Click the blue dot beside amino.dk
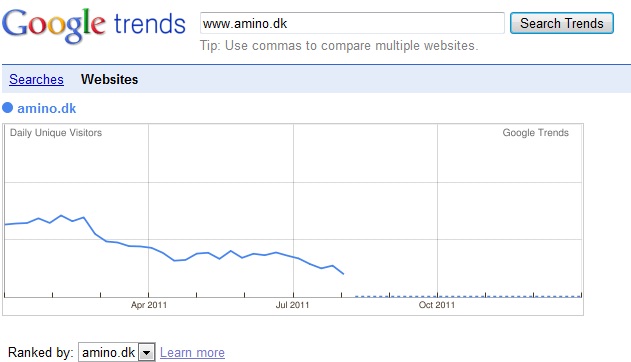 click(8, 108)
